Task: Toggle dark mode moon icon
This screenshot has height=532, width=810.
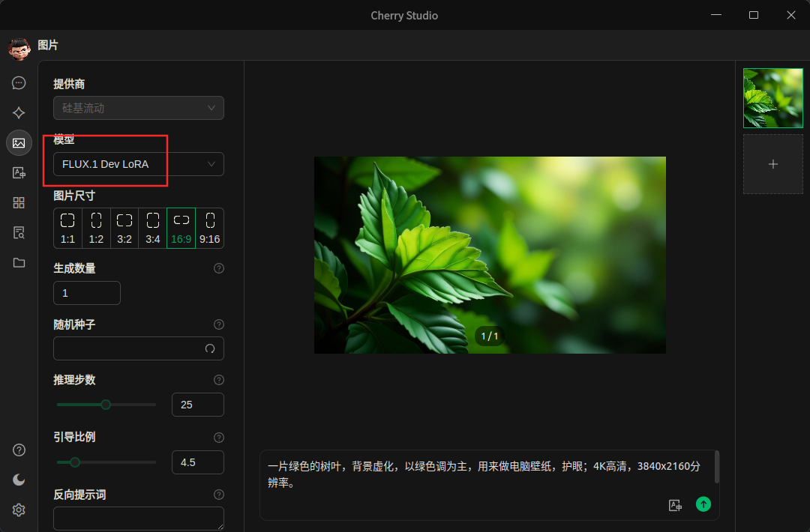Action: (19, 480)
